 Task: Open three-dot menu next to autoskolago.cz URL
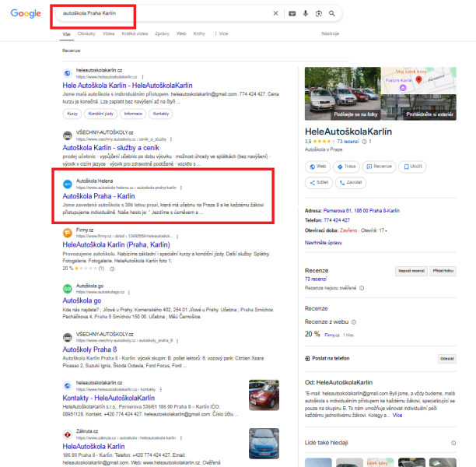tap(129, 293)
